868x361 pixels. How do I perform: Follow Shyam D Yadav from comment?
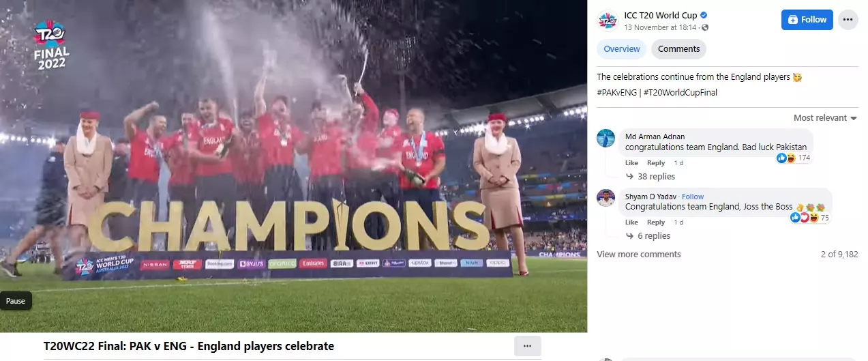coord(693,197)
